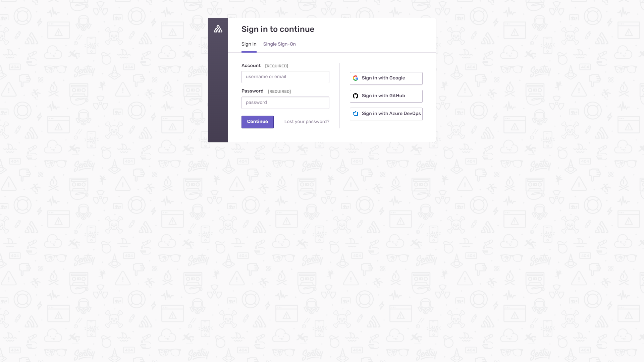Click the Continue button to proceed
The height and width of the screenshot is (362, 644).
257,122
